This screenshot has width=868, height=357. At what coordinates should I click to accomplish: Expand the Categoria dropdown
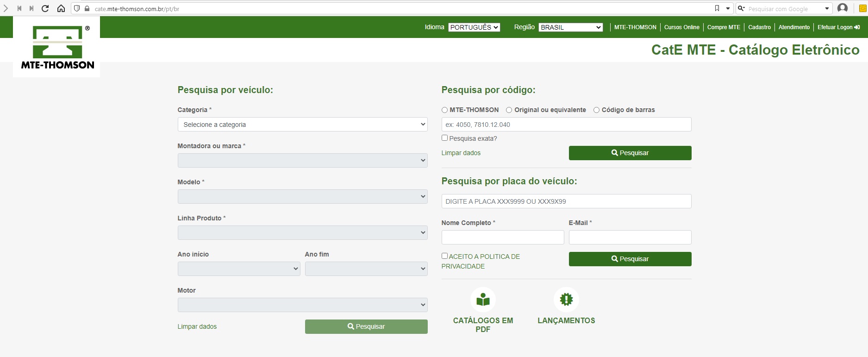coord(302,125)
